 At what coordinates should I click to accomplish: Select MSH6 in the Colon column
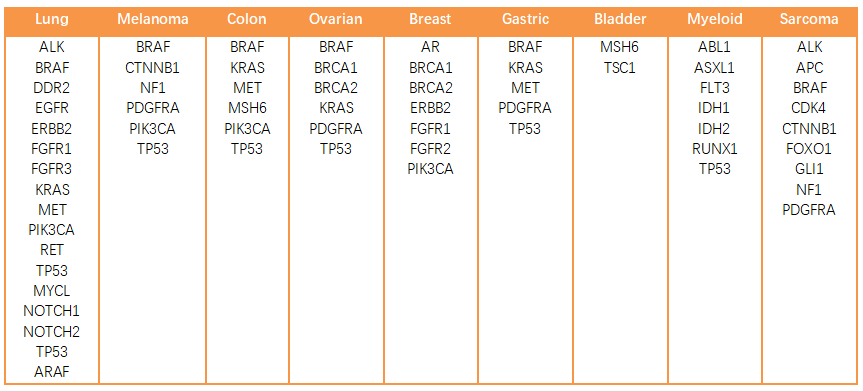(247, 108)
